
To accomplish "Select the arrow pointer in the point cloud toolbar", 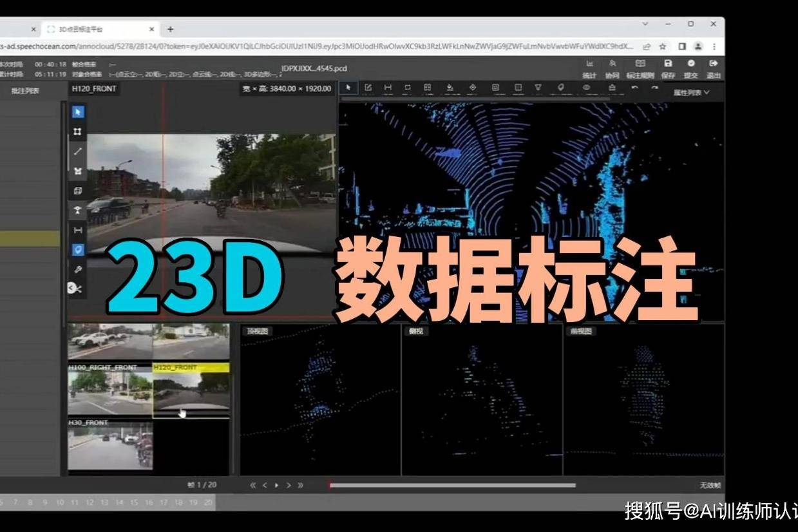I will (348, 87).
